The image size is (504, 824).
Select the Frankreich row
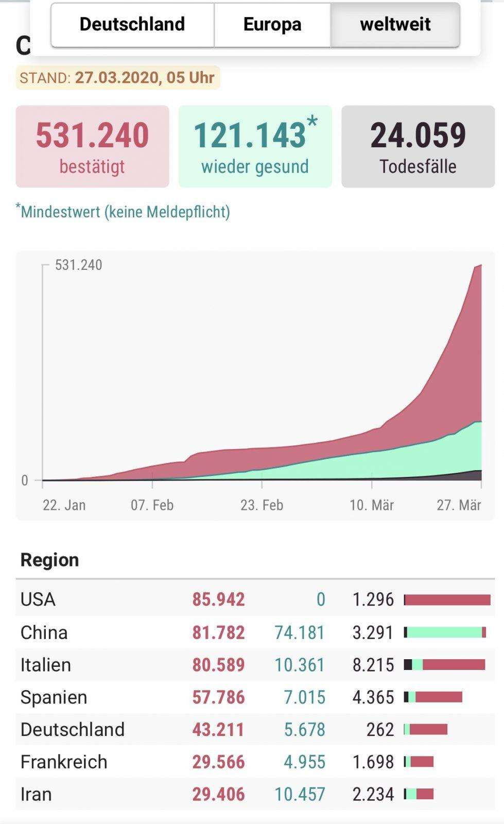point(255,762)
